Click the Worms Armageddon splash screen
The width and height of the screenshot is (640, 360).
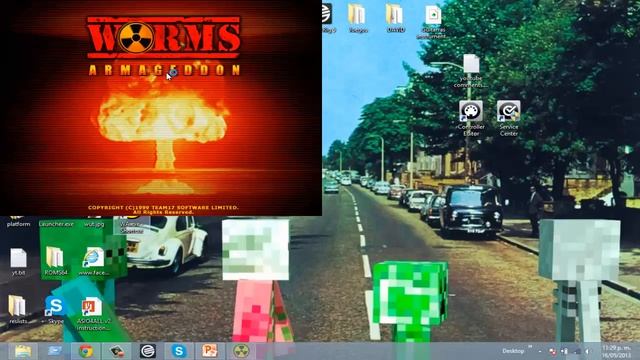click(x=161, y=108)
